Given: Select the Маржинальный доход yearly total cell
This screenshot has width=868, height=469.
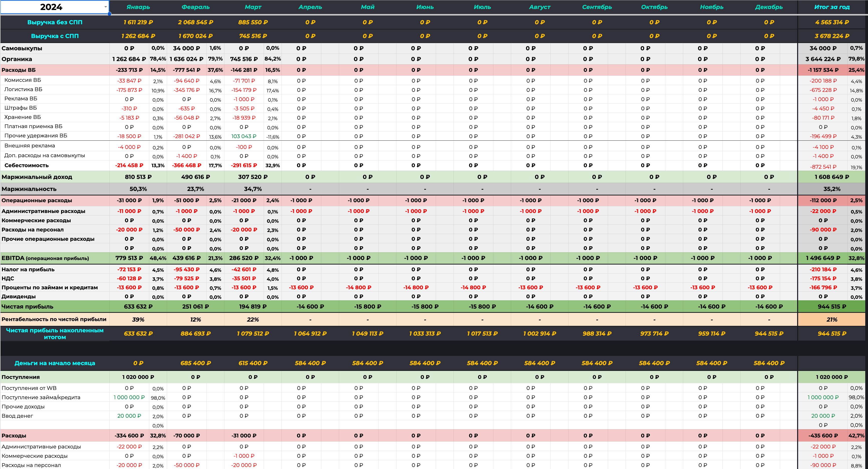Looking at the screenshot, I should tap(832, 177).
